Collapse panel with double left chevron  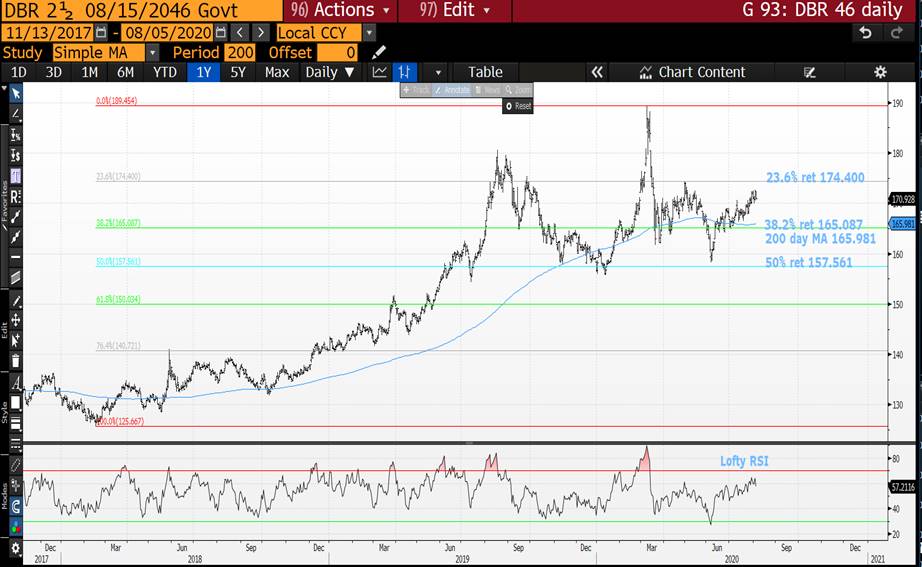597,72
